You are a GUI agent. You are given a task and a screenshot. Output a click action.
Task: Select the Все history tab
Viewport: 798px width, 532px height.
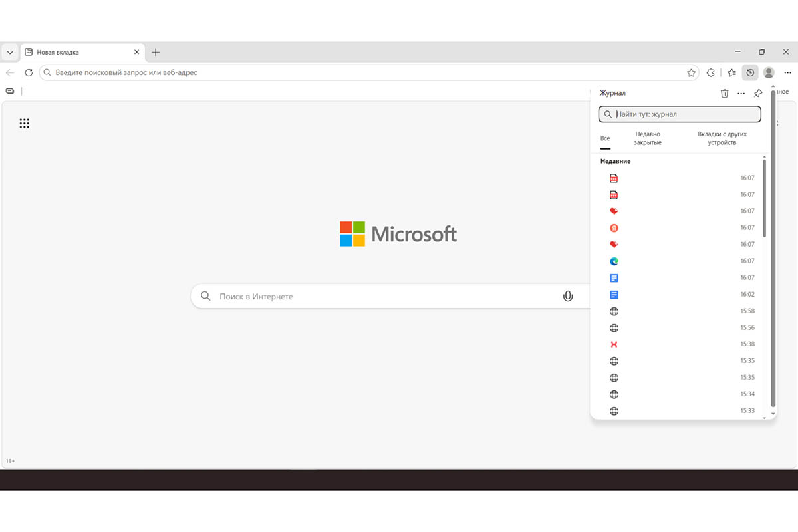605,138
